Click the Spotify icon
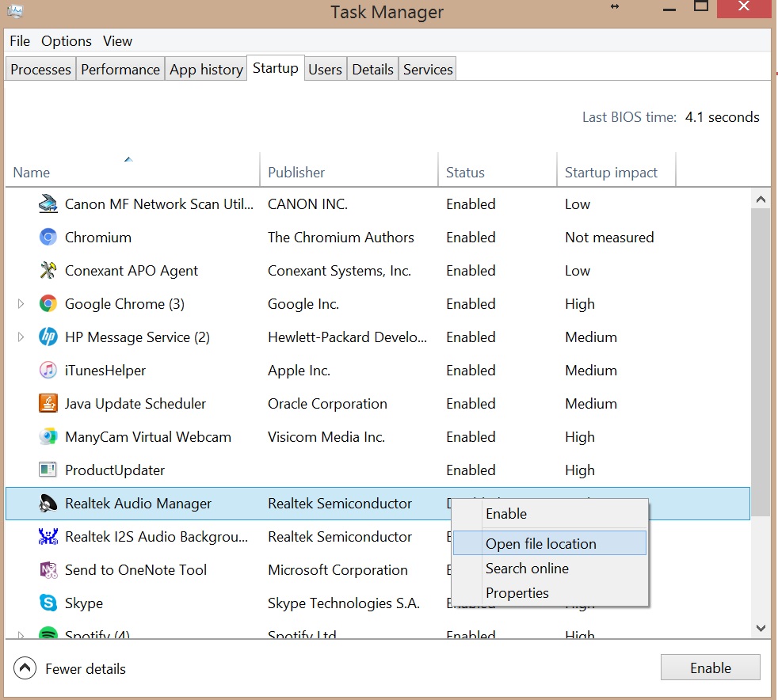The width and height of the screenshot is (778, 700). (x=48, y=633)
